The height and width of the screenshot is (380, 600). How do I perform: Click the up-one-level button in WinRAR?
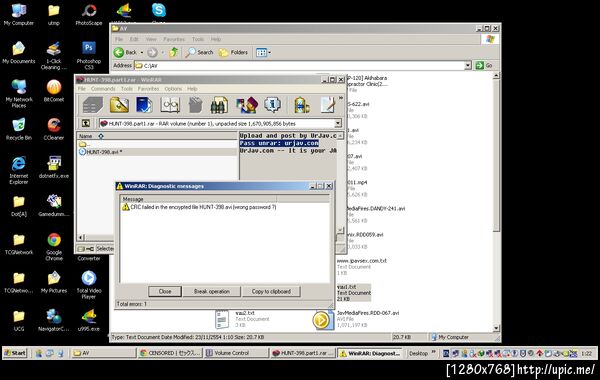[86, 123]
